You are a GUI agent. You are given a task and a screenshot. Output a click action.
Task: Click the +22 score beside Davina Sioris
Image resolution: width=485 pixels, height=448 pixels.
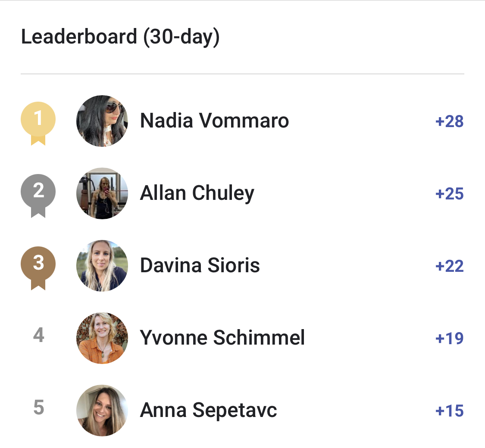450,266
